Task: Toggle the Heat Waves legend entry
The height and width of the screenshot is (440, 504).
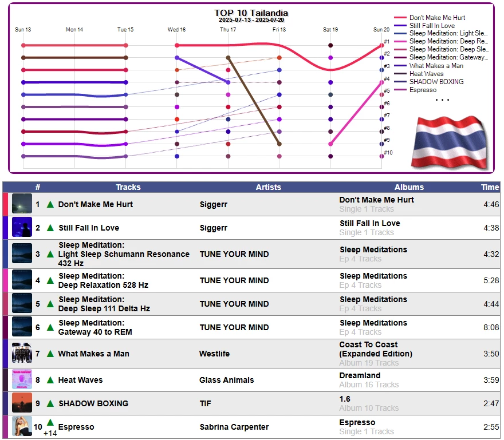Action: (x=419, y=74)
